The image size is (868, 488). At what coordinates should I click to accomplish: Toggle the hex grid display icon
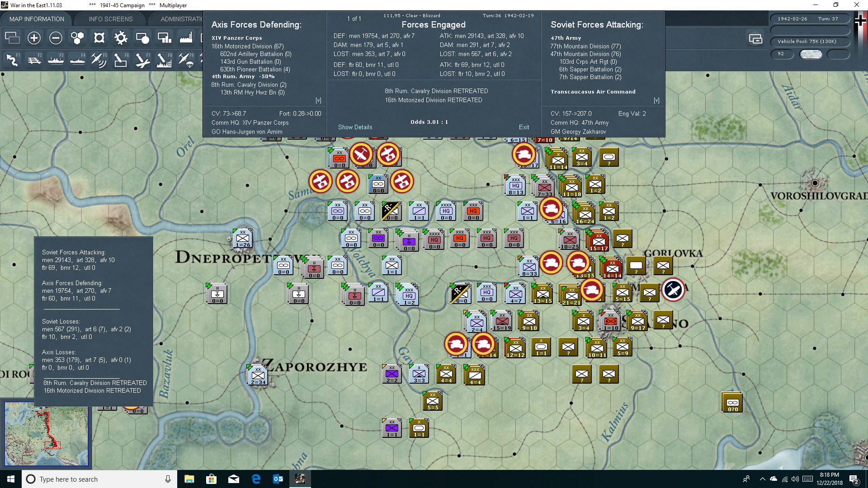(x=77, y=38)
